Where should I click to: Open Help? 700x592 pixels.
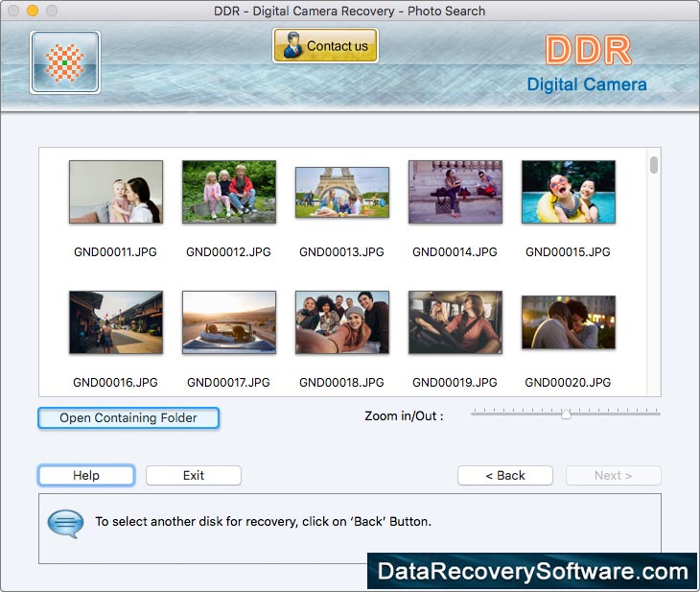[x=86, y=475]
